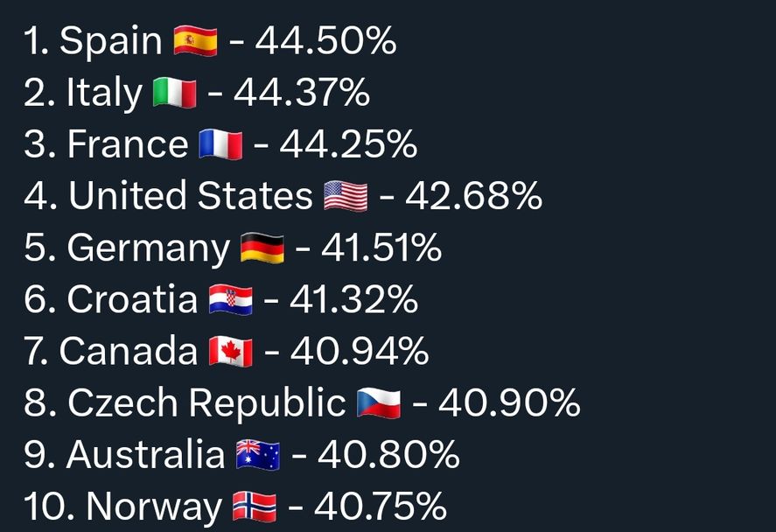Select the 42.68% percentage text

473,196
